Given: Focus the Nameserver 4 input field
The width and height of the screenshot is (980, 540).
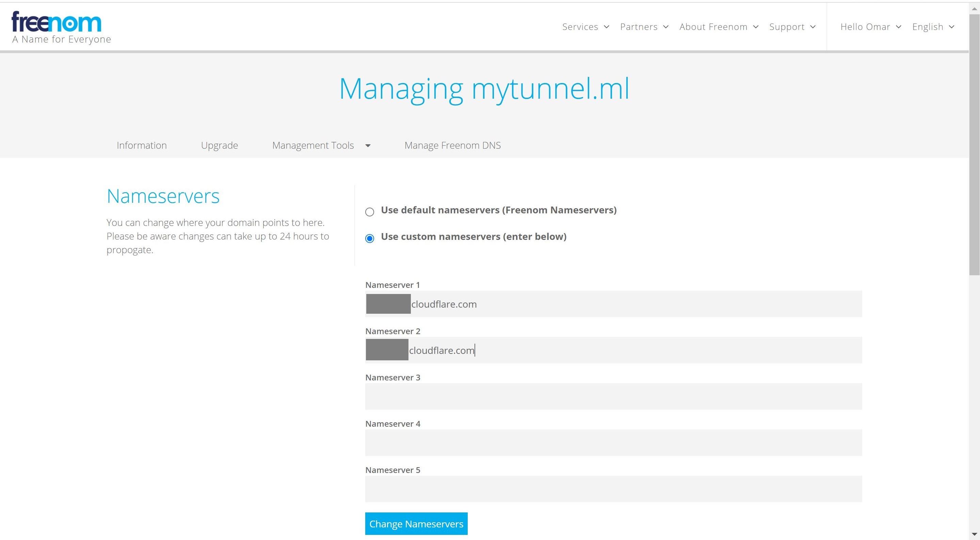Looking at the screenshot, I should click(613, 443).
